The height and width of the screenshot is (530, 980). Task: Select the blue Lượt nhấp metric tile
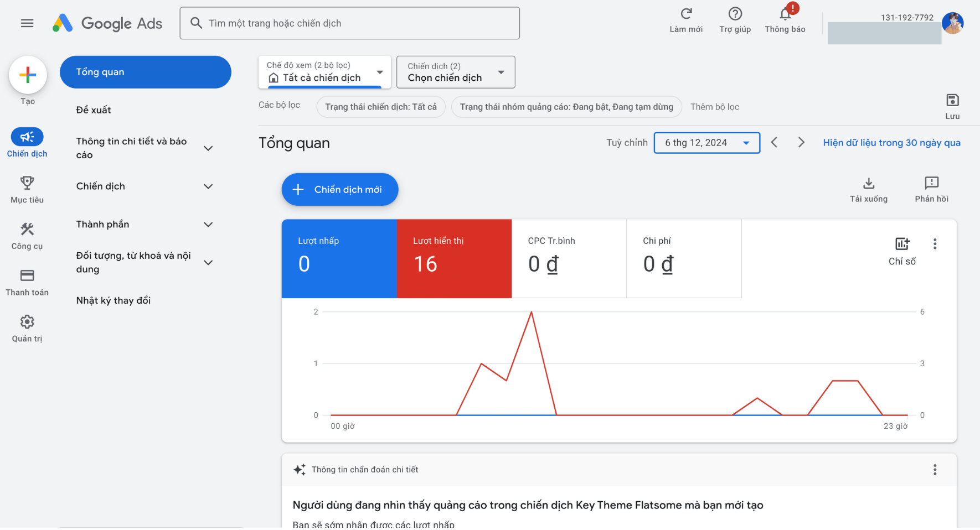tap(339, 259)
